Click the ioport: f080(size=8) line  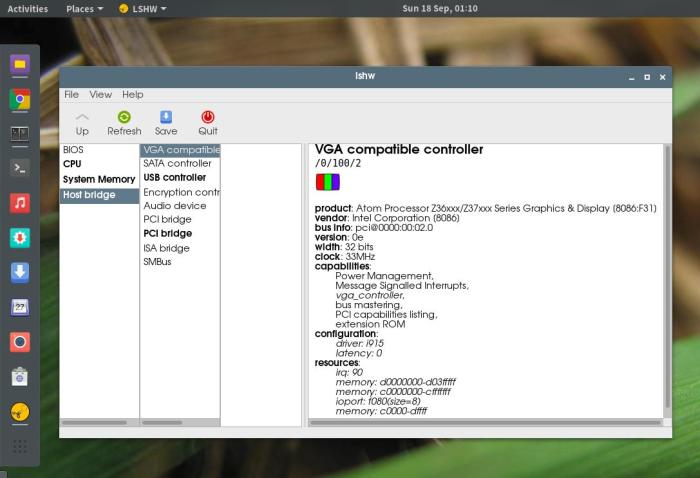pos(378,402)
